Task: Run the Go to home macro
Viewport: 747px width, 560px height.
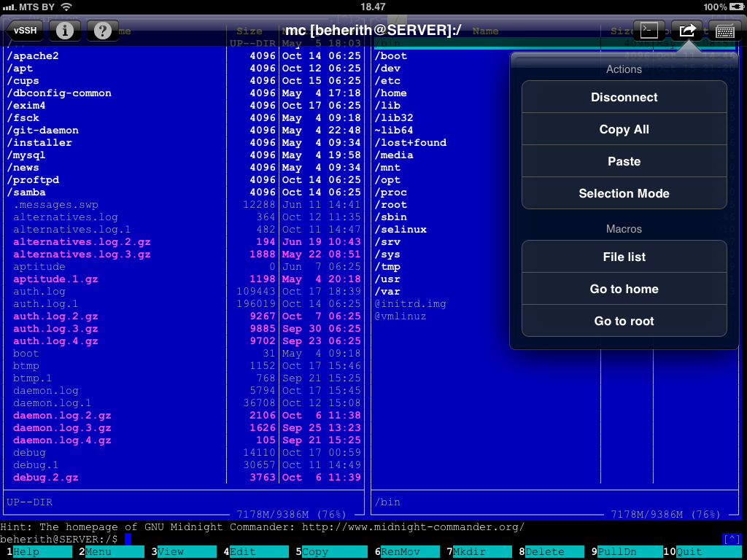Action: (624, 289)
